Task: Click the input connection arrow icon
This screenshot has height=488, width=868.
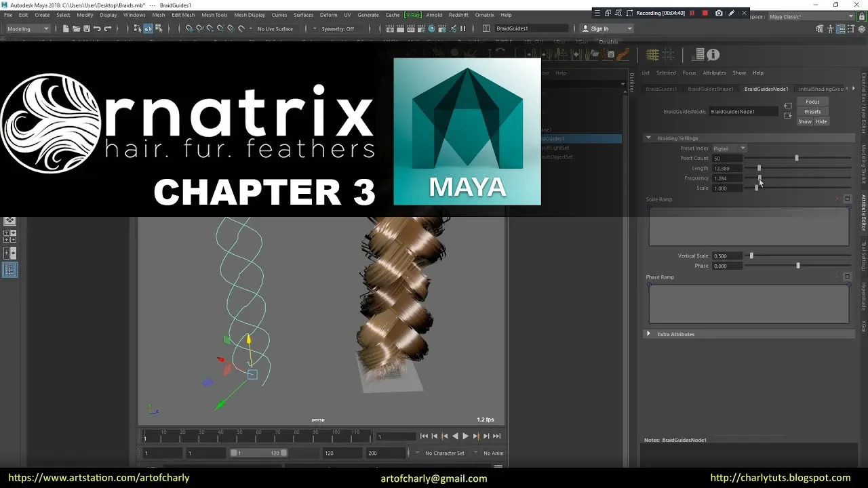Action: coord(788,106)
